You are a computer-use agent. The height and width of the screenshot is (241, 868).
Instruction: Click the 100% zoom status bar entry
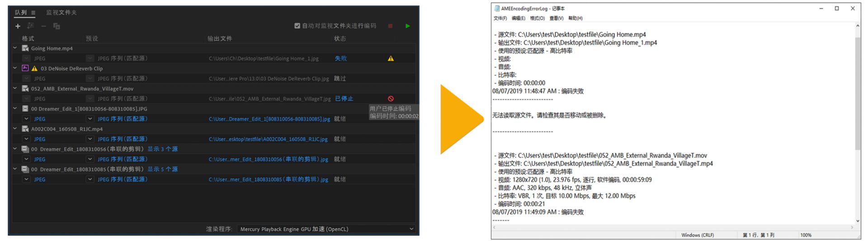pyautogui.click(x=806, y=235)
